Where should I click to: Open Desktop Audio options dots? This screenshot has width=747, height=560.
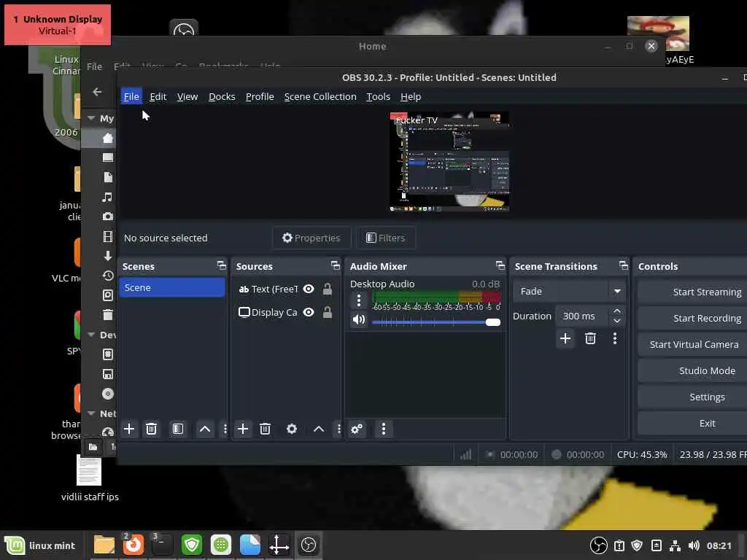tap(359, 300)
